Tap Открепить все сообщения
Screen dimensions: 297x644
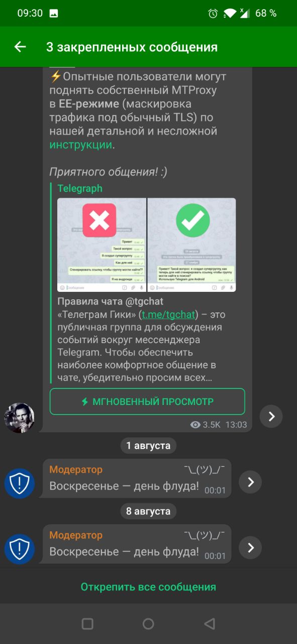148,587
